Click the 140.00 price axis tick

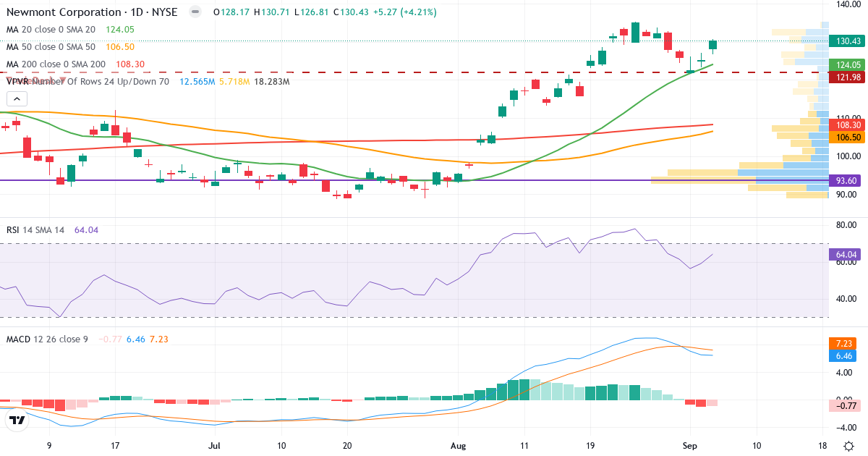click(848, 4)
